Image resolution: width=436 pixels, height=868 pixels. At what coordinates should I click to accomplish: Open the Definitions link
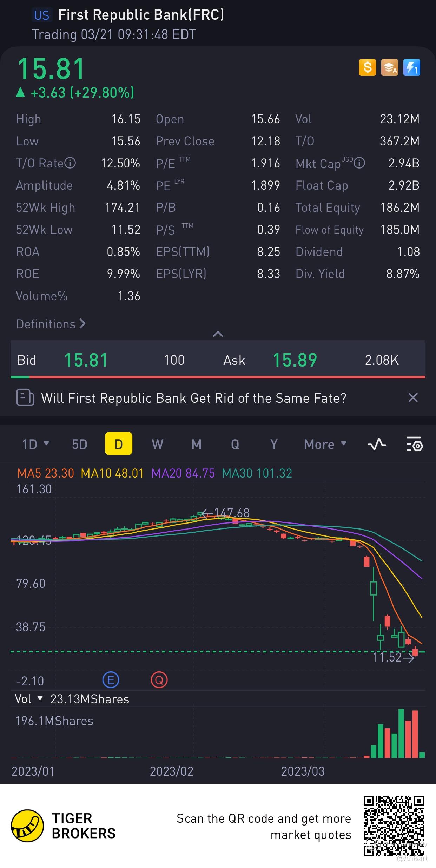(x=51, y=324)
